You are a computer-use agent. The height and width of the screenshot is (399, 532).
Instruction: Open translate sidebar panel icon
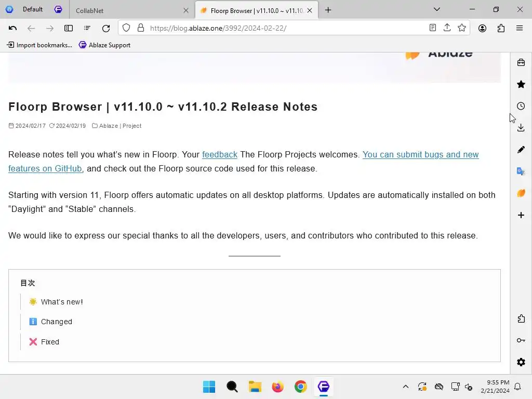click(521, 171)
